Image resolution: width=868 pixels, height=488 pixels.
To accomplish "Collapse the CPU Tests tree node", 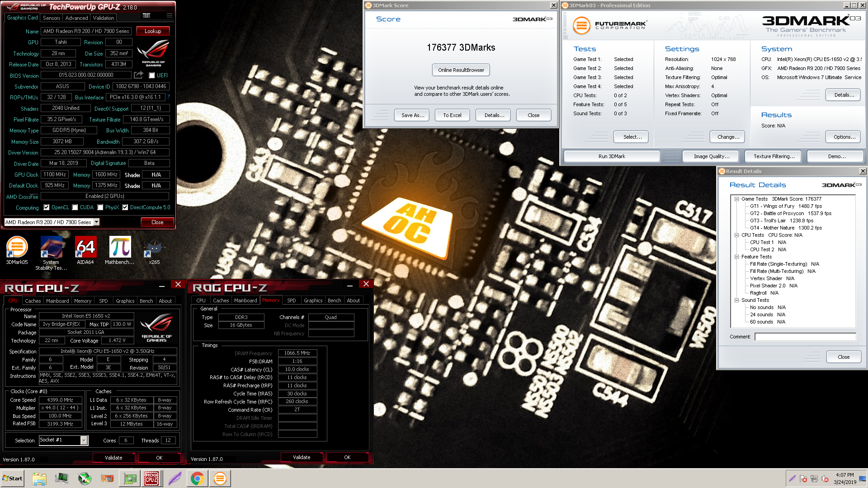I will pos(736,235).
